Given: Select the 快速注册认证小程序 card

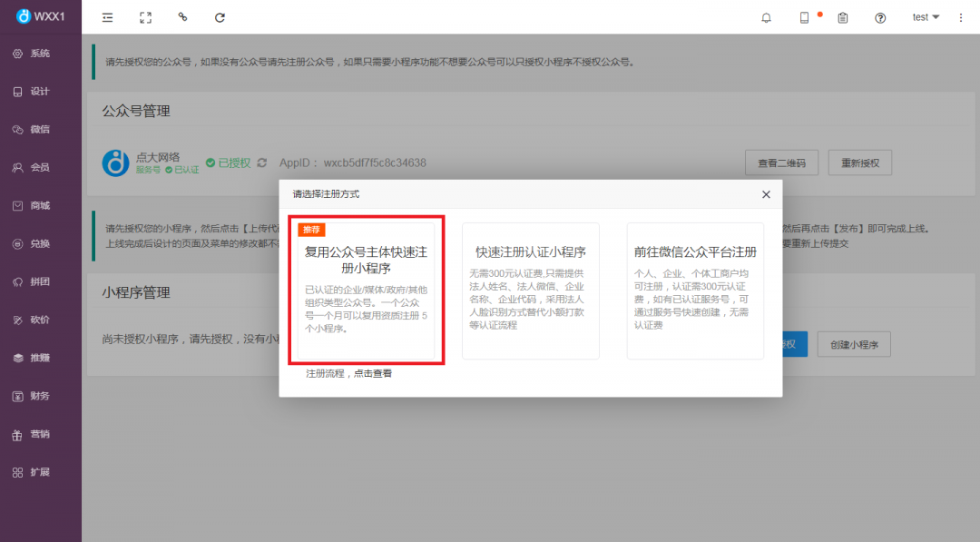Looking at the screenshot, I should (531, 291).
